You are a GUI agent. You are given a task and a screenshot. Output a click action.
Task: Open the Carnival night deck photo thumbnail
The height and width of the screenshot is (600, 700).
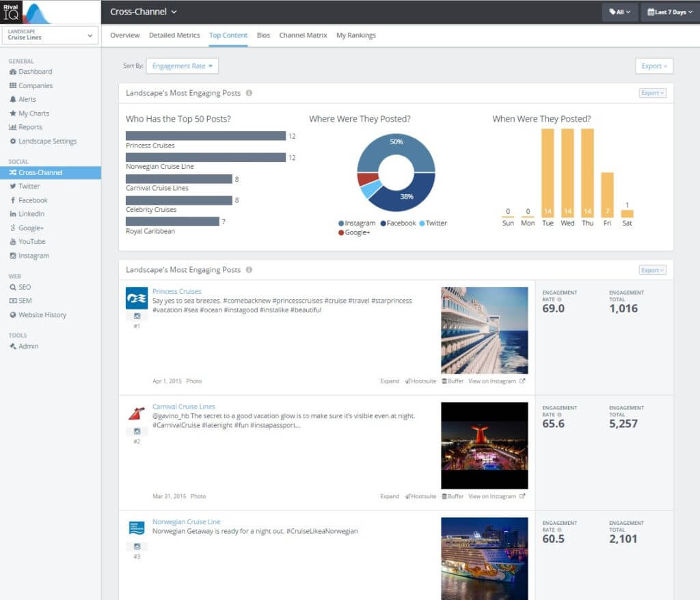485,446
